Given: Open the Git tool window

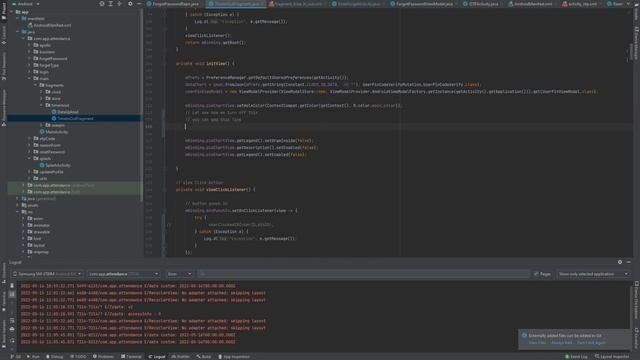Looking at the screenshot, I should 16,357.
